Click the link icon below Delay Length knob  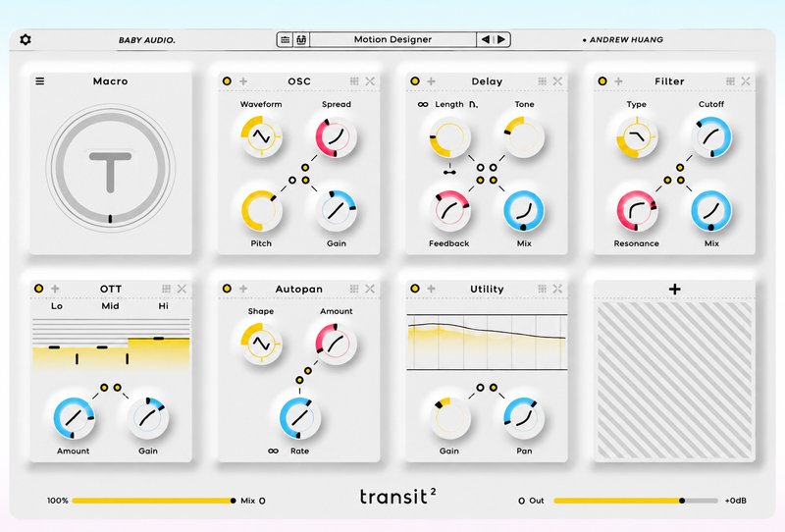449,173
